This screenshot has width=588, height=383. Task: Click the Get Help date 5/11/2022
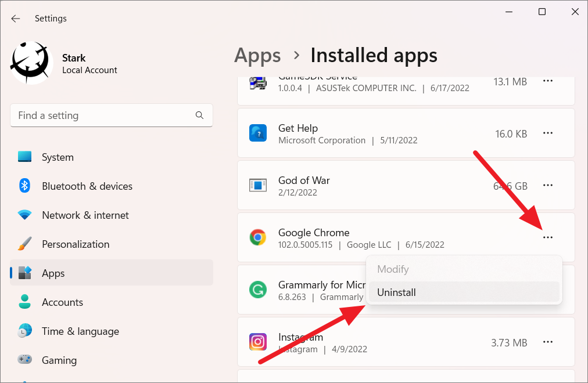399,140
